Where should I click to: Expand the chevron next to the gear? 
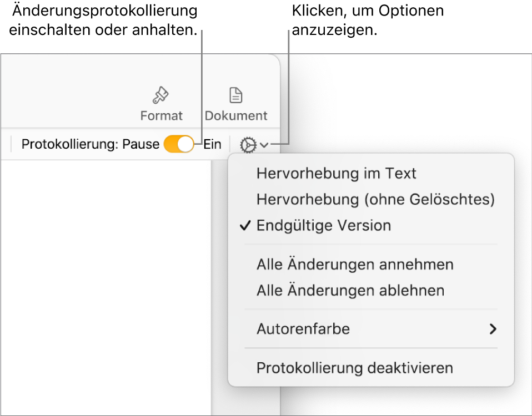click(264, 145)
